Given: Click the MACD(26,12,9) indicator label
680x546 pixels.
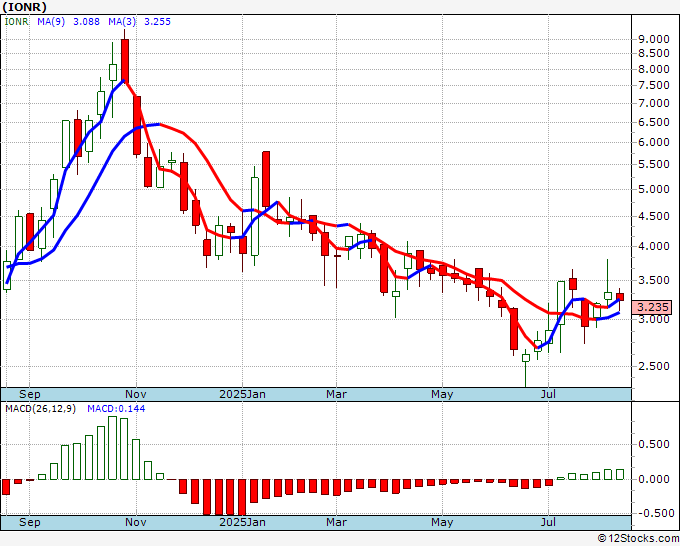Looking at the screenshot, I should click(x=41, y=409).
